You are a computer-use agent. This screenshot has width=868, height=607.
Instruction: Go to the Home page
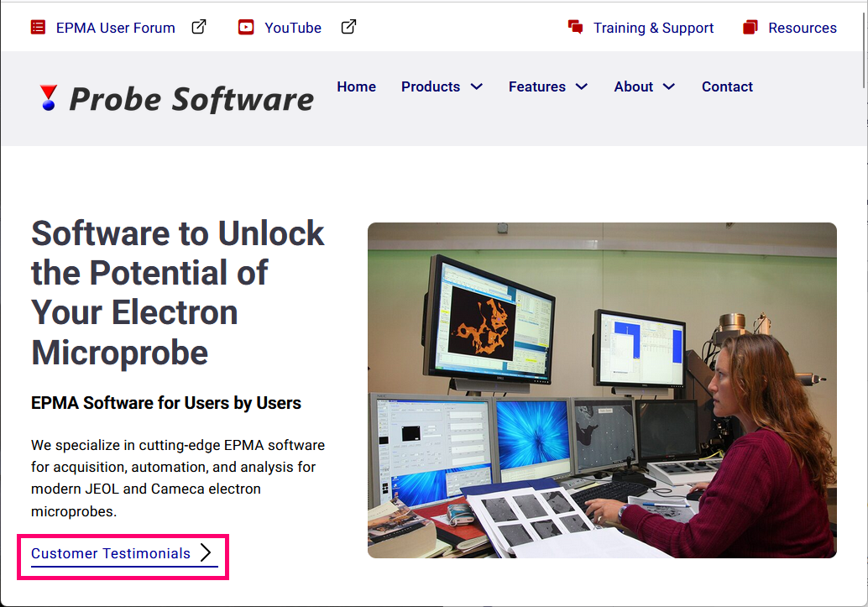click(356, 86)
